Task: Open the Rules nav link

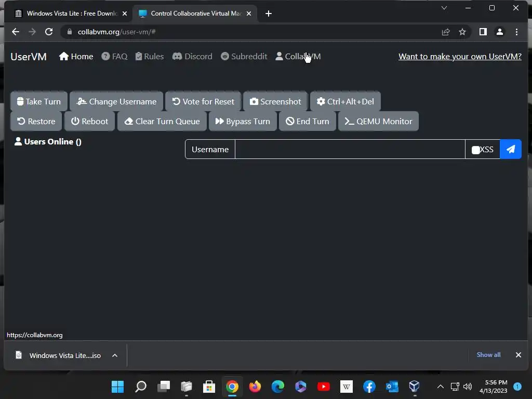Action: pos(149,56)
